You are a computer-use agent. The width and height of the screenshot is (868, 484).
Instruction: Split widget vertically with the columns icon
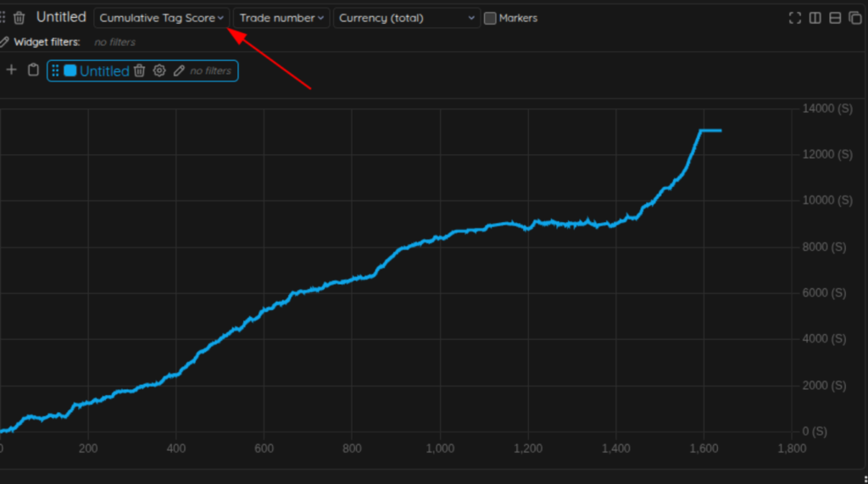815,18
